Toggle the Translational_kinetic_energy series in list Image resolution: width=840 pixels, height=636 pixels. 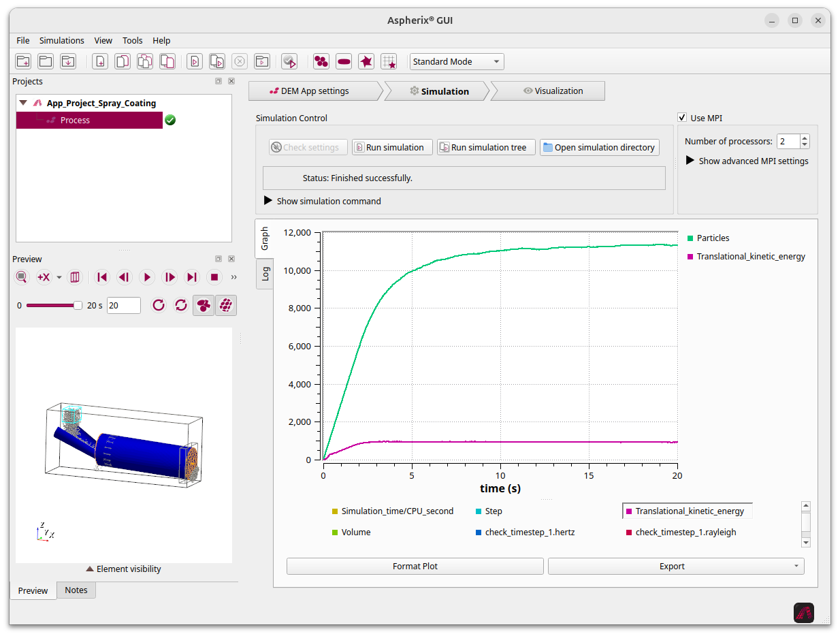click(x=688, y=511)
